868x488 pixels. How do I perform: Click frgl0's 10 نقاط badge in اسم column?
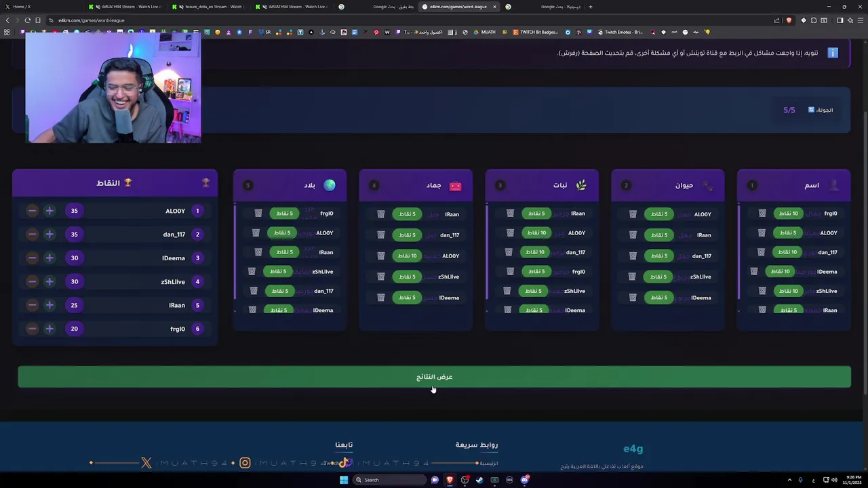coord(789,213)
